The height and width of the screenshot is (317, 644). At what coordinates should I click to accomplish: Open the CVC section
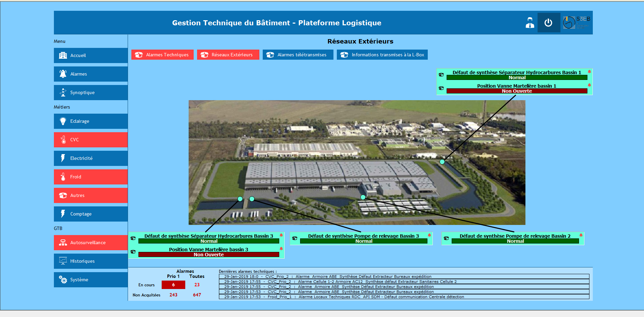(x=91, y=140)
